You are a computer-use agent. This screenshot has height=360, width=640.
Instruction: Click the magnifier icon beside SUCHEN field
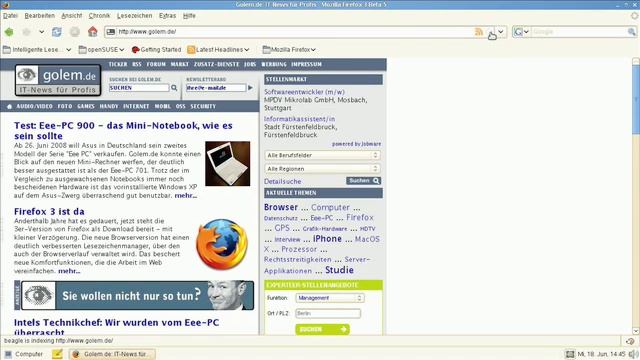click(174, 88)
